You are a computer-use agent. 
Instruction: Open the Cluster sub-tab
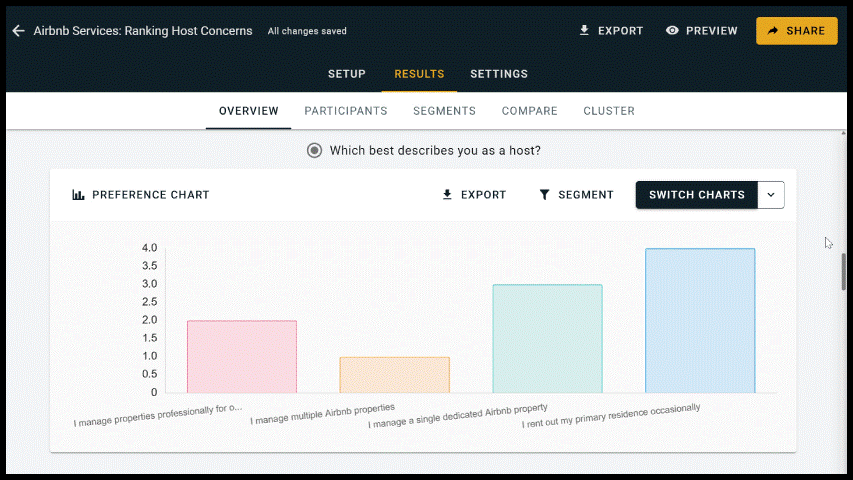coord(609,111)
